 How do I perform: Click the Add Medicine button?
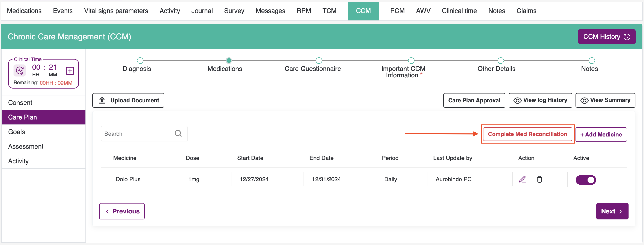point(601,134)
